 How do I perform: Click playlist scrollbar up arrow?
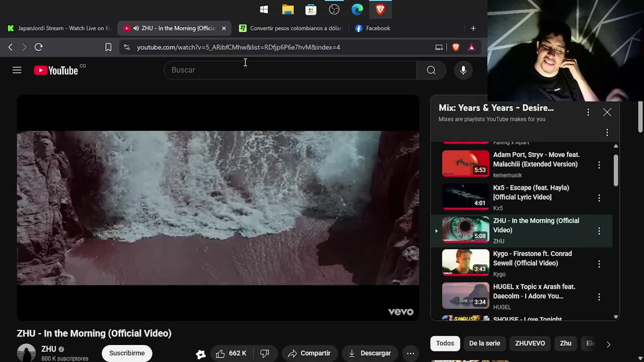[x=616, y=146]
